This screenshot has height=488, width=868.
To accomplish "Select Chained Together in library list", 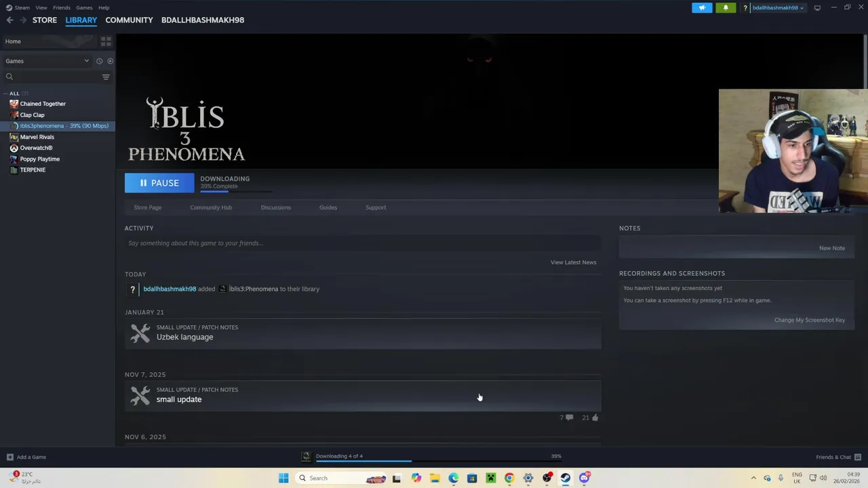I will [x=43, y=104].
